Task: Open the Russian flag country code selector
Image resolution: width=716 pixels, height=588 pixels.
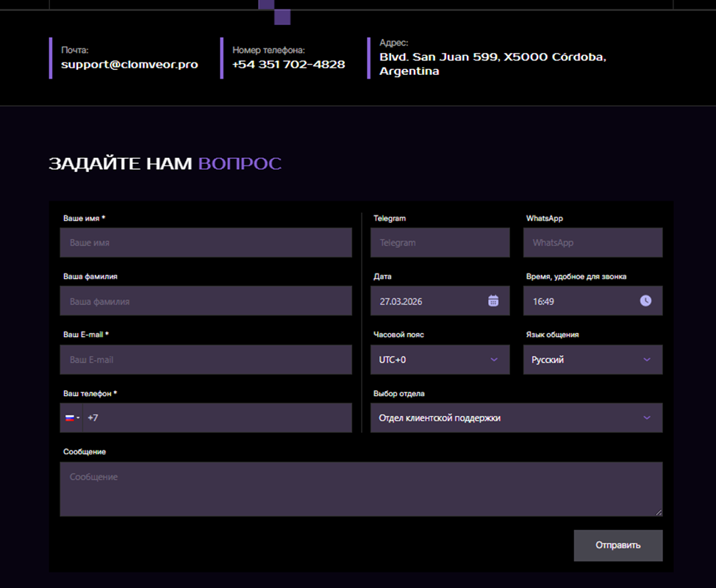Action: [x=71, y=417]
